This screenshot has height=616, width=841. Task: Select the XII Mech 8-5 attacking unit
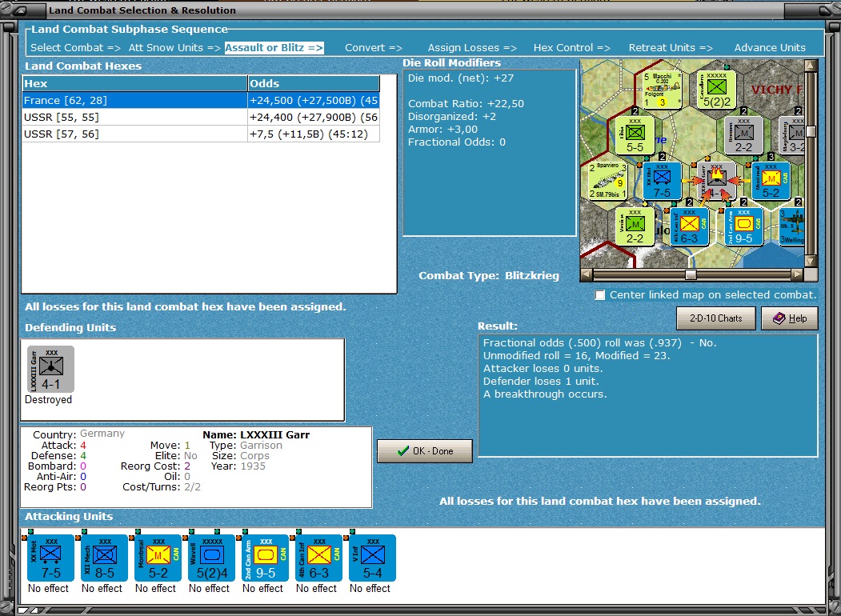point(102,557)
